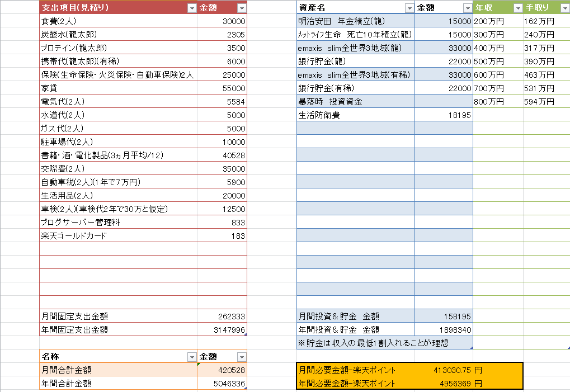Open the 金額 filter dropdown in expense table

click(242, 8)
